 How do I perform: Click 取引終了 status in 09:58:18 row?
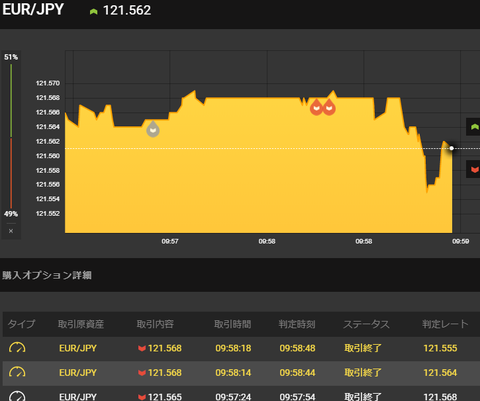point(363,348)
